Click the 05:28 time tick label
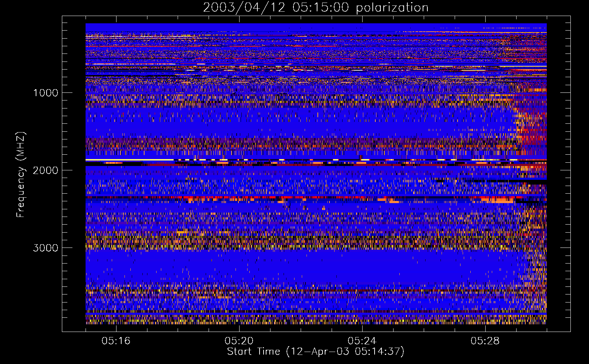This screenshot has width=589, height=364. (x=485, y=341)
